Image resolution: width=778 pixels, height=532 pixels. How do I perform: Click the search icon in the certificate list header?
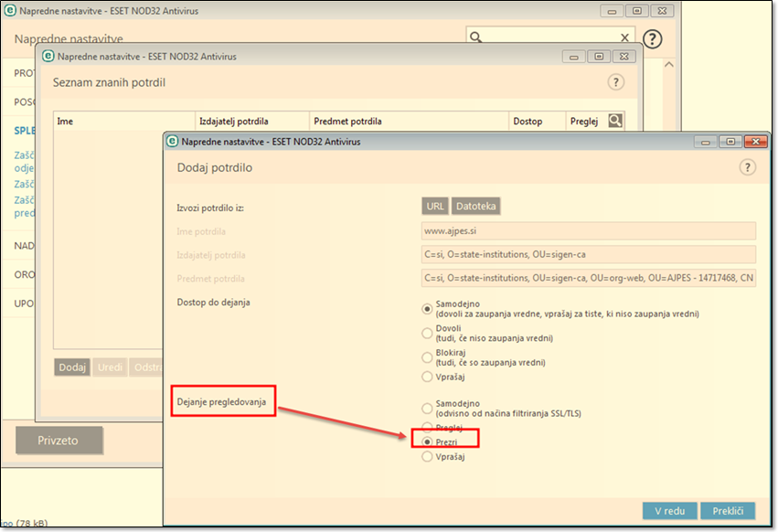coord(615,121)
